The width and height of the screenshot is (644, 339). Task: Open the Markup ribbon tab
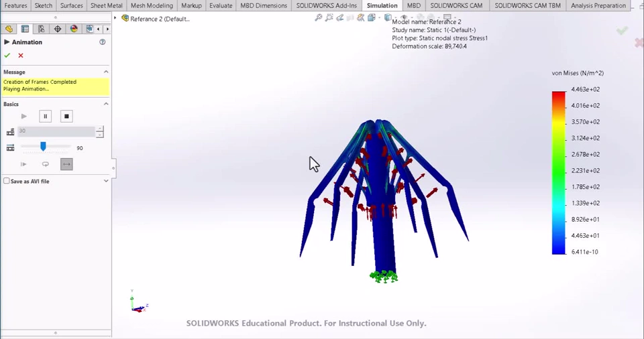point(191,5)
